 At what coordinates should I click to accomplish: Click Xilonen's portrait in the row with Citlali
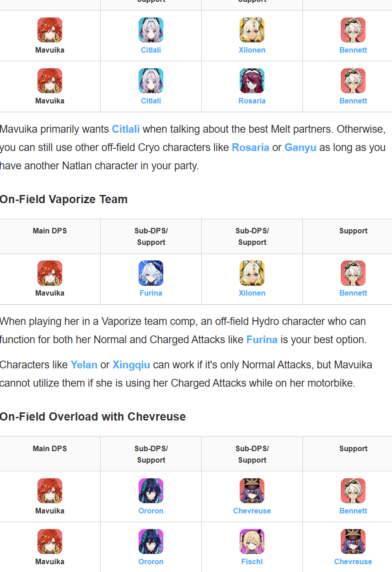pos(252,30)
